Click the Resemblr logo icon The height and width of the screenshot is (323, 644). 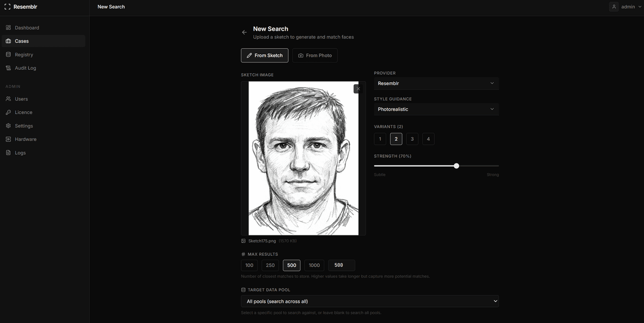[7, 7]
